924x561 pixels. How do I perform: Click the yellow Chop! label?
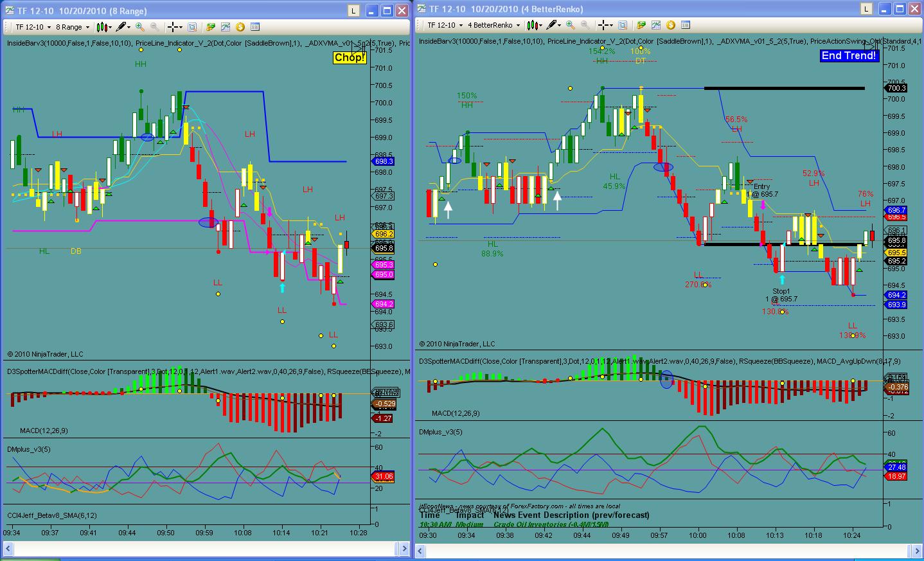350,58
